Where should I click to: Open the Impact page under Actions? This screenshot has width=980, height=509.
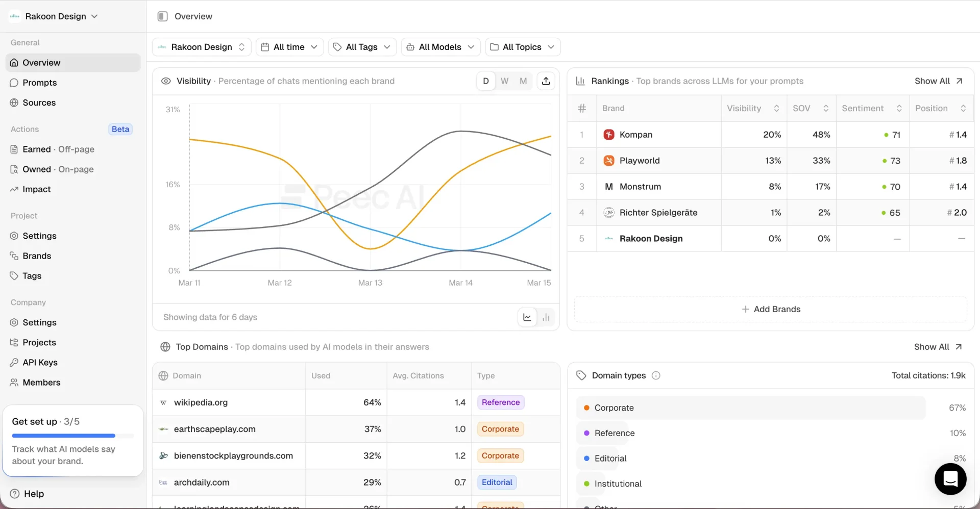coord(36,189)
